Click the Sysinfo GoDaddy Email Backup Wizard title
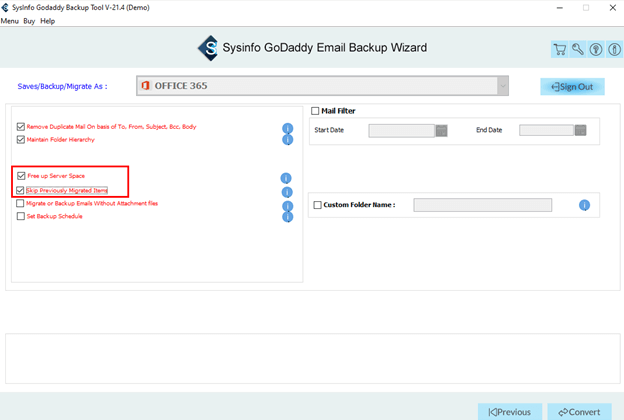 tap(325, 47)
